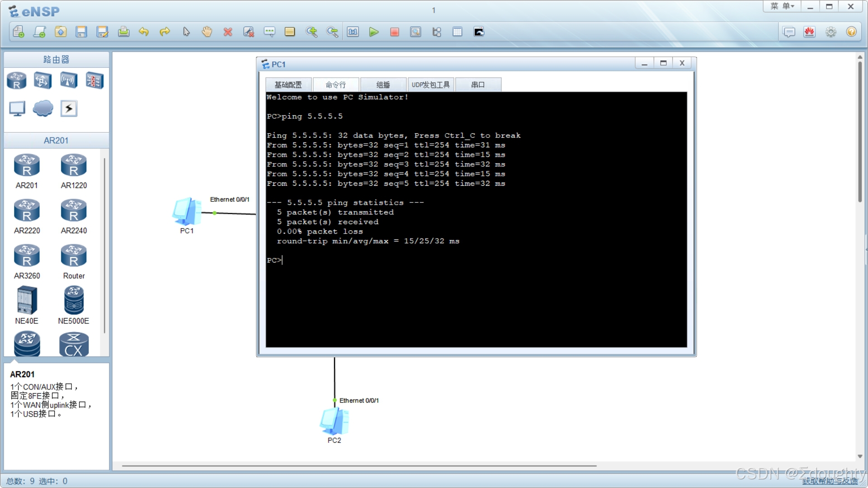Viewport: 868px width, 488px height.
Task: Click the red X delete tool
Action: pos(228,32)
